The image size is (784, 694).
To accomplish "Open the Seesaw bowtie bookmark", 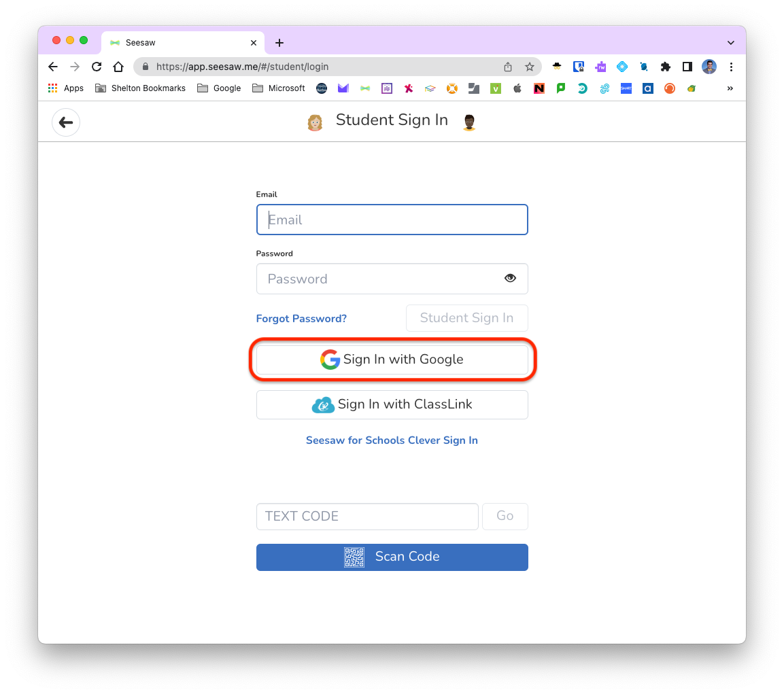I will (365, 88).
